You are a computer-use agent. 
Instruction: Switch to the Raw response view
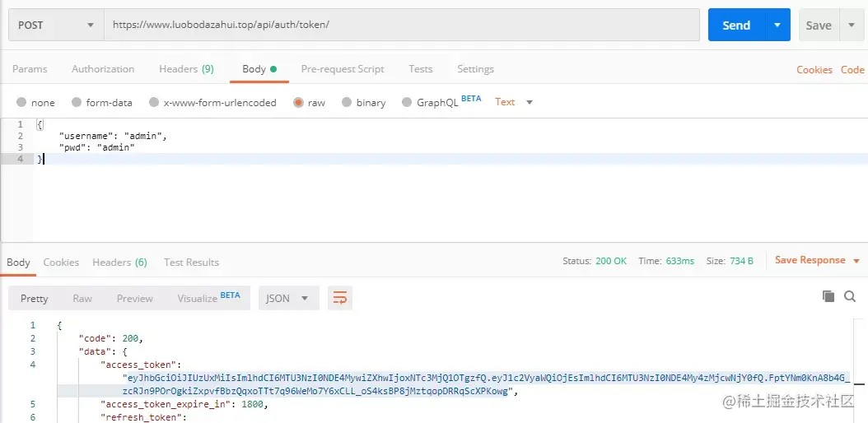(x=82, y=298)
